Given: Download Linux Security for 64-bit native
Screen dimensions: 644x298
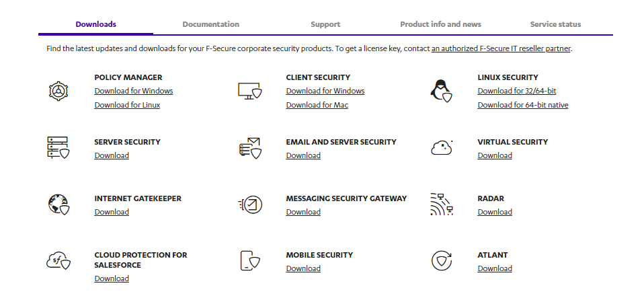Looking at the screenshot, I should tap(522, 105).
